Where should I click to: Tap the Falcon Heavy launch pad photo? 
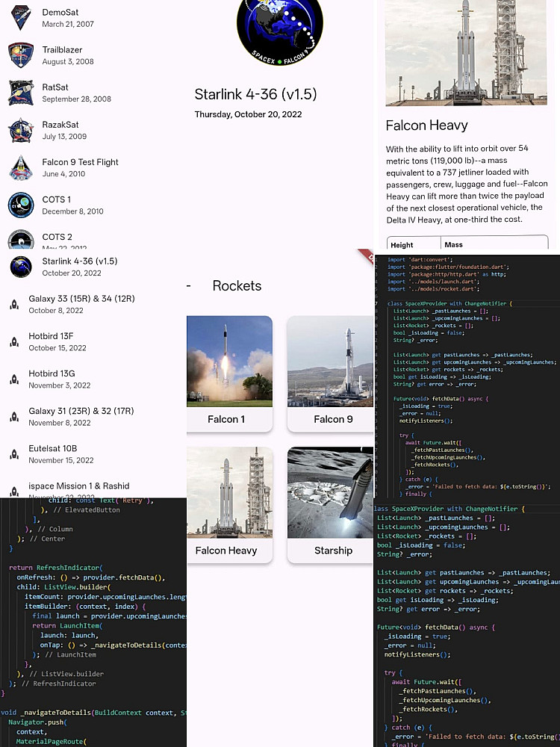tap(466, 52)
